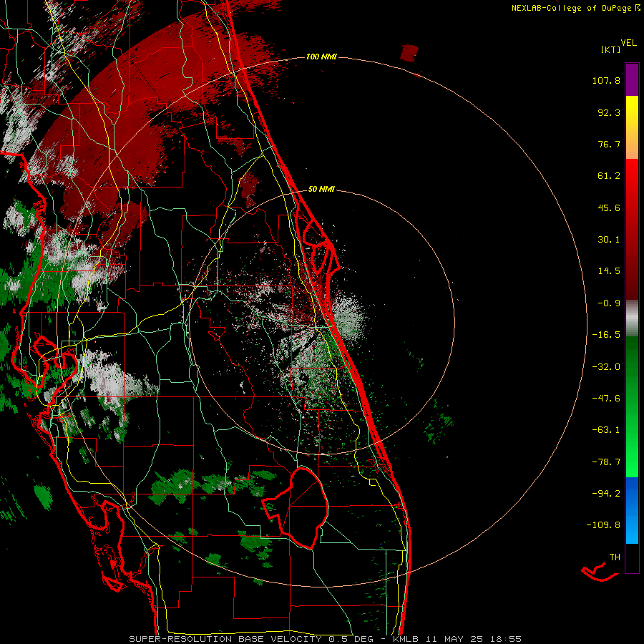644x644 pixels.
Task: Click the [KT] unit label
Action: (x=611, y=49)
